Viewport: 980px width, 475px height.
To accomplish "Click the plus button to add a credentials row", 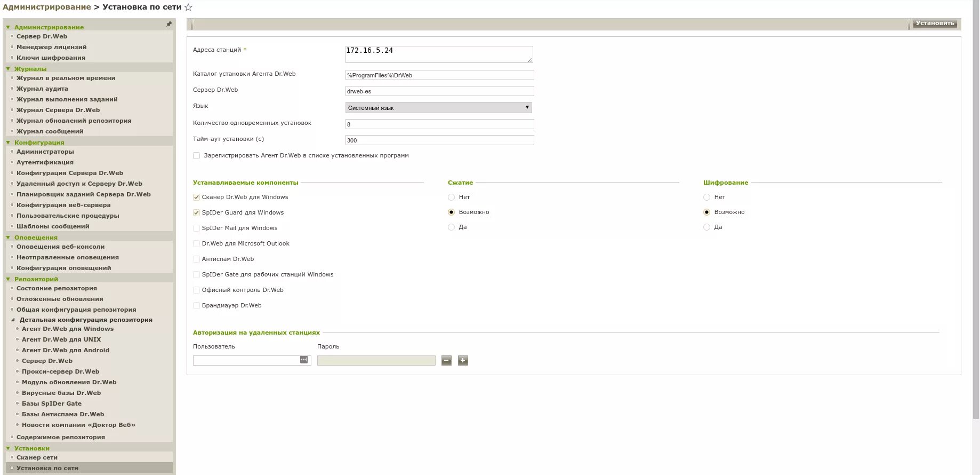I will pos(463,361).
